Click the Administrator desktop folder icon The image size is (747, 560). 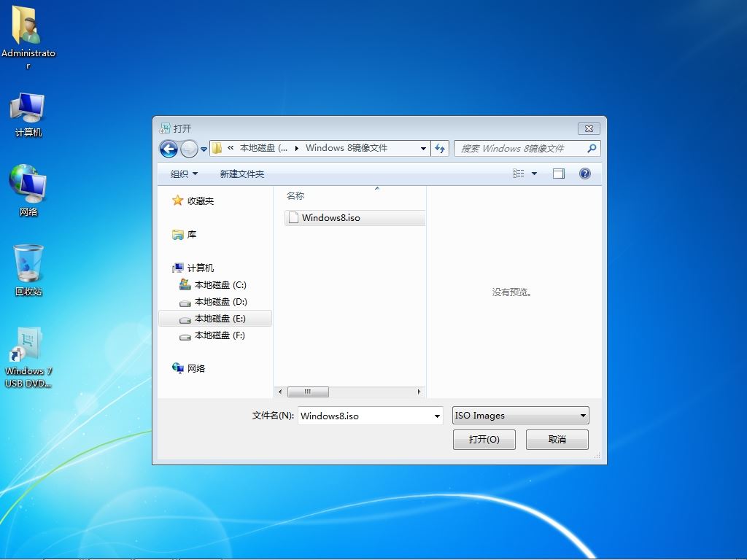[x=28, y=37]
